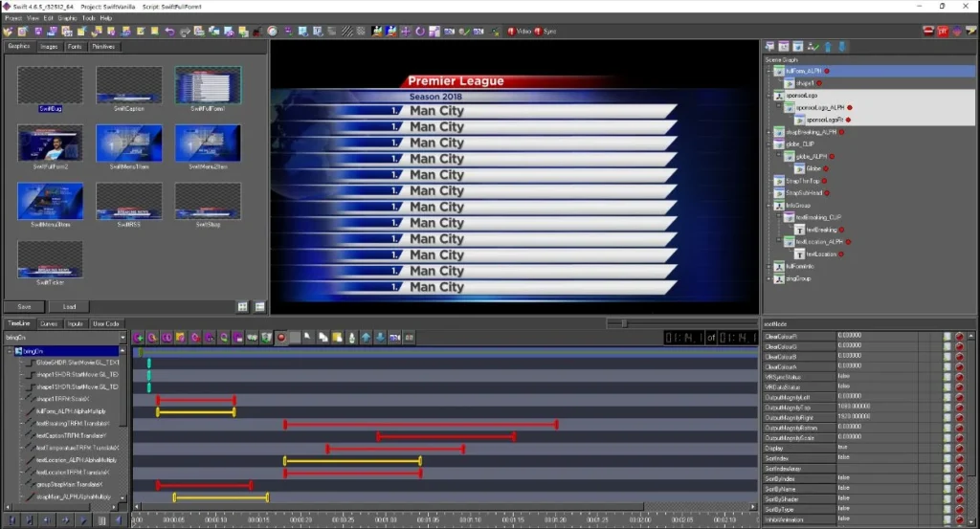Open the Tools menu

(x=89, y=18)
